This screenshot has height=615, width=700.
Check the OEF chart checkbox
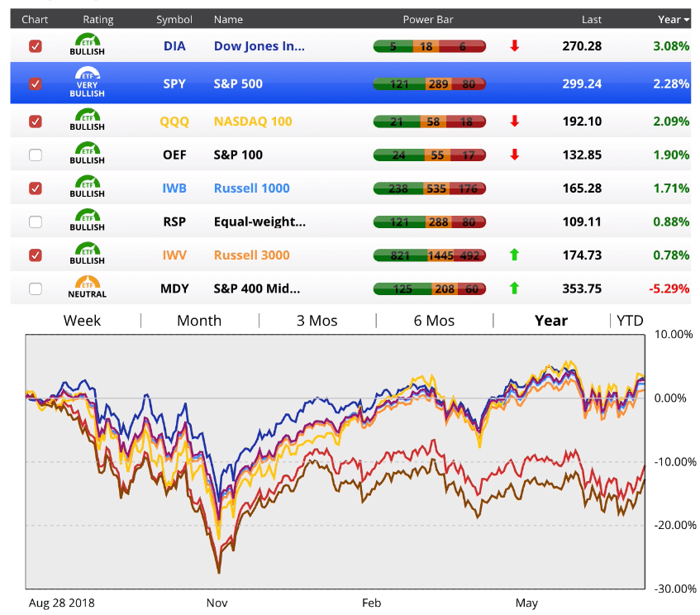pyautogui.click(x=36, y=155)
